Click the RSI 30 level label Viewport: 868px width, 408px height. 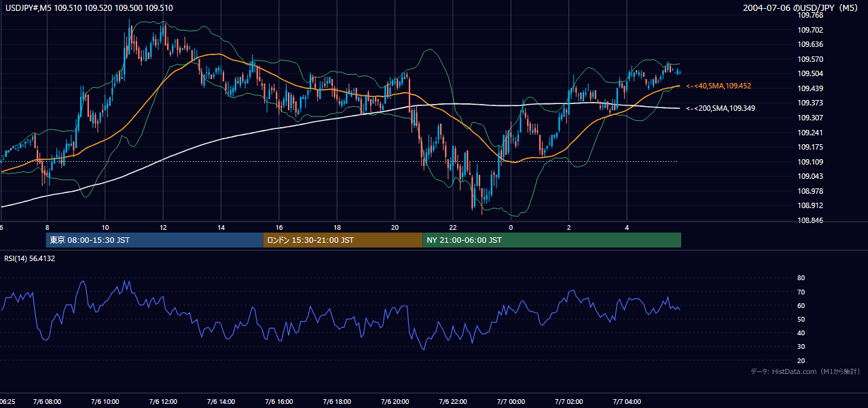(x=801, y=347)
